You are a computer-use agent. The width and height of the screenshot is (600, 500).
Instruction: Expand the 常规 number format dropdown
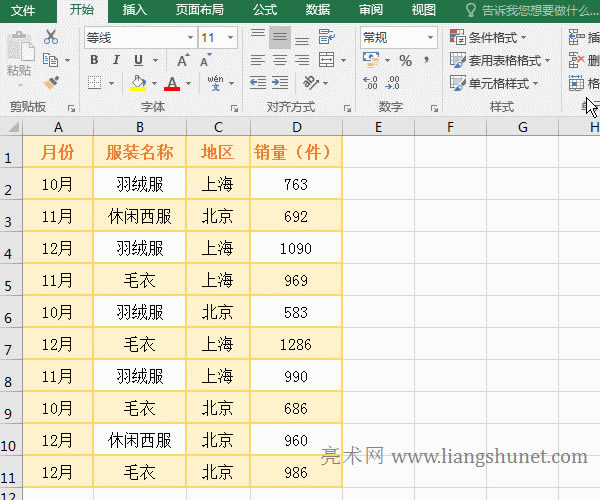(x=430, y=38)
